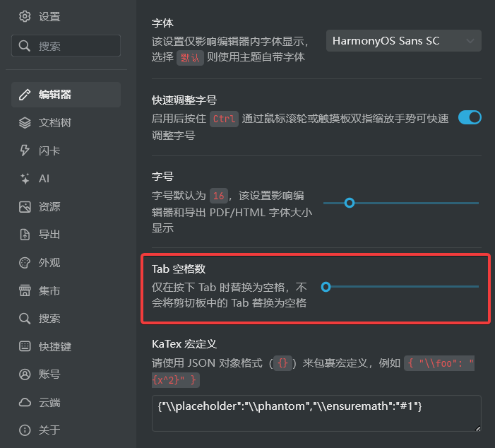The image size is (495, 448).
Task: Click the AI sparkle icon
Action: tap(25, 179)
